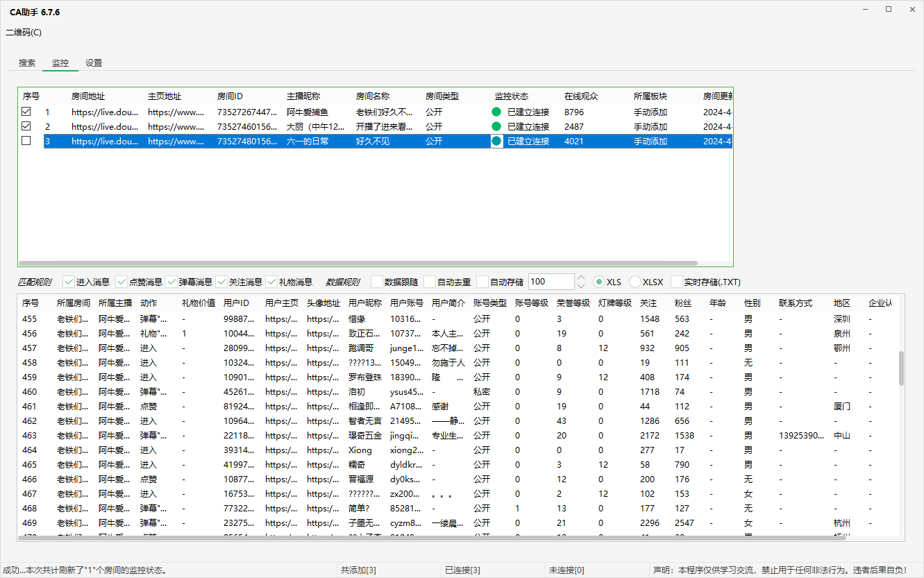924x578 pixels.
Task: Toggle the 进入消息 match rule checkbox
Action: click(x=68, y=282)
